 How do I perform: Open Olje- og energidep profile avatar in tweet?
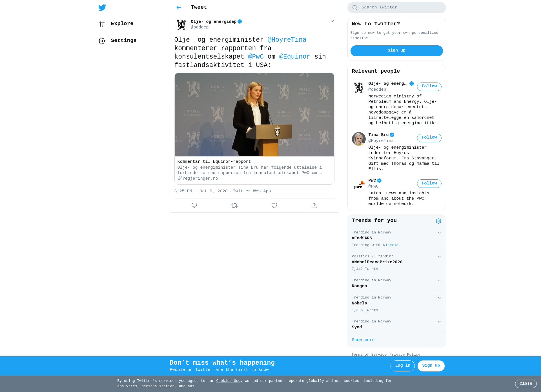(181, 25)
